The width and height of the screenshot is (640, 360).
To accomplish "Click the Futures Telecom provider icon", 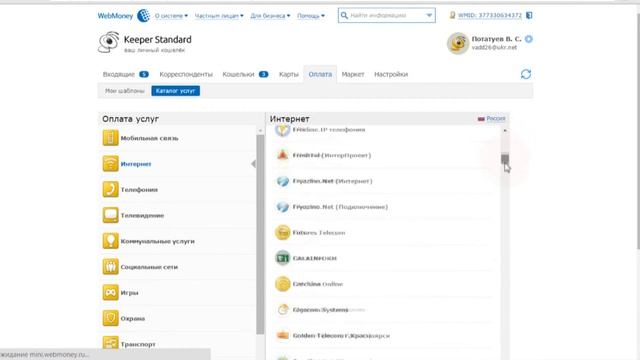I will [x=282, y=233].
